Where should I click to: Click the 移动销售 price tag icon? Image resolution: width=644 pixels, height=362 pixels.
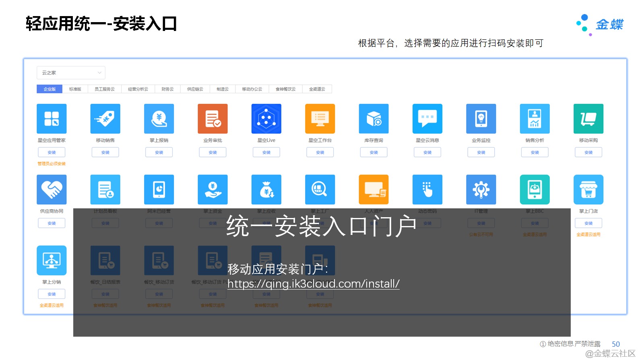point(105,119)
